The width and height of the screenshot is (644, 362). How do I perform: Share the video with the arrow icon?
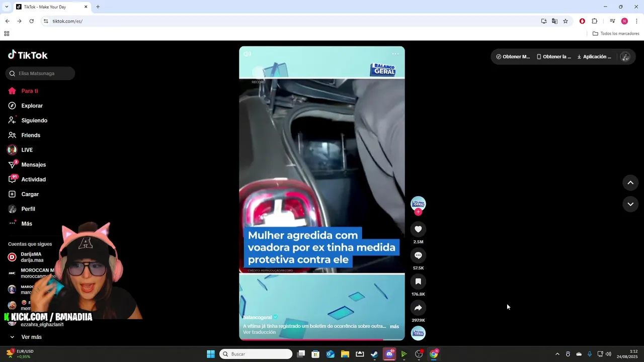(418, 308)
